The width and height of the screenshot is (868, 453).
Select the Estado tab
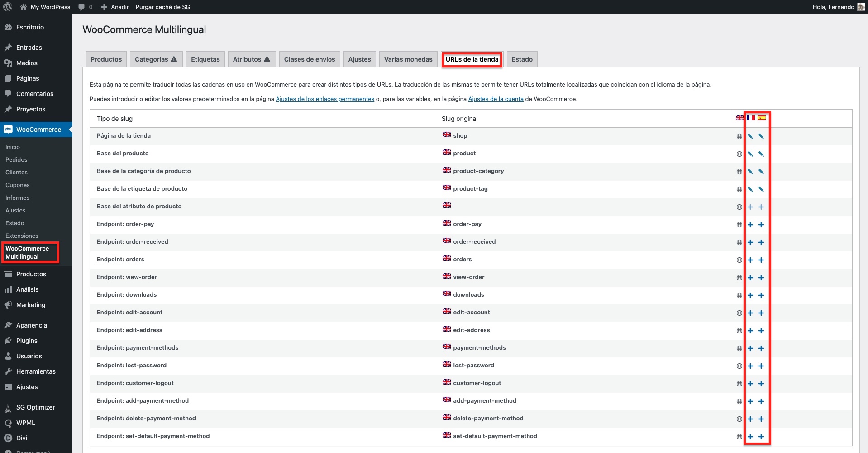point(522,59)
